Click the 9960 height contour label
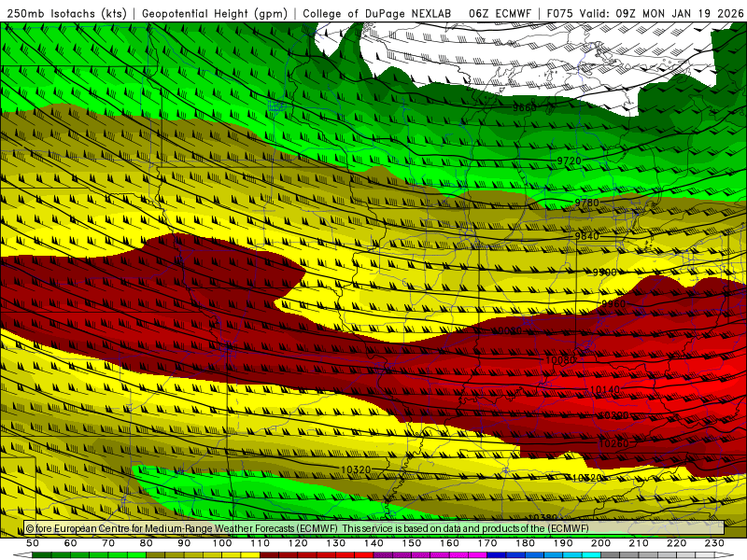 tap(613, 304)
